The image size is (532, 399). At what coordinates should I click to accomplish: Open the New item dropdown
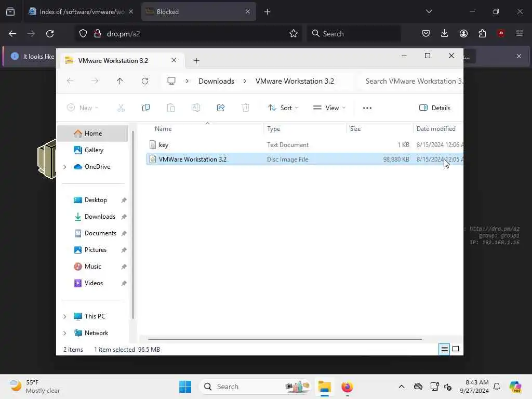pos(83,108)
